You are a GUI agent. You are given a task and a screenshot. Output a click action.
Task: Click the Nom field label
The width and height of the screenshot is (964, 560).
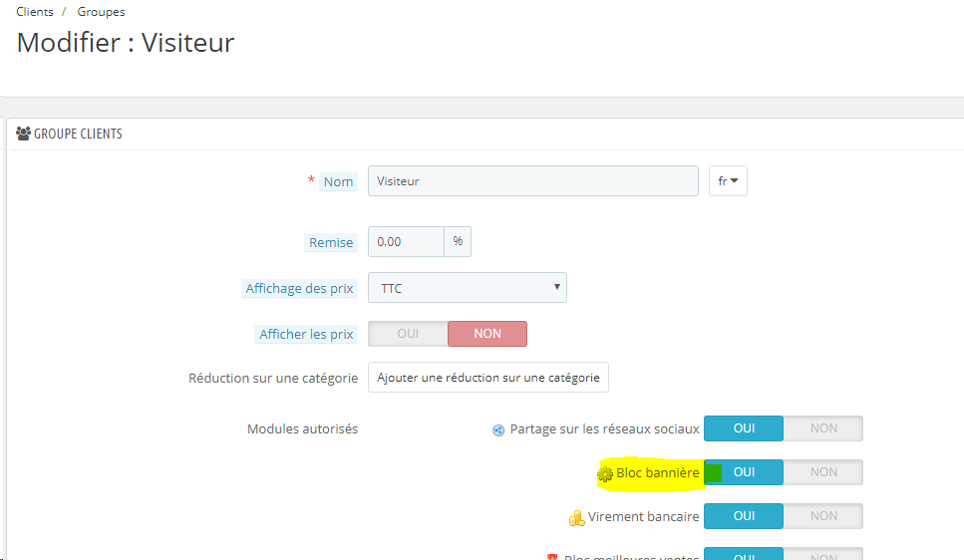pos(338,182)
